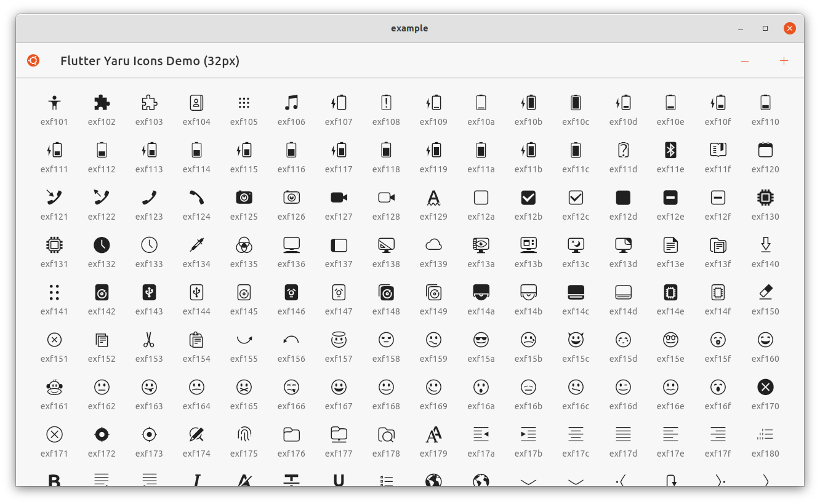
Task: Click the 'exf149' label text
Action: (x=433, y=311)
